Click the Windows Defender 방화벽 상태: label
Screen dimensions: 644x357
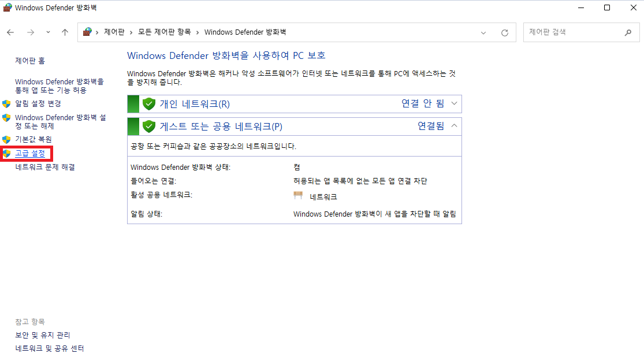180,167
